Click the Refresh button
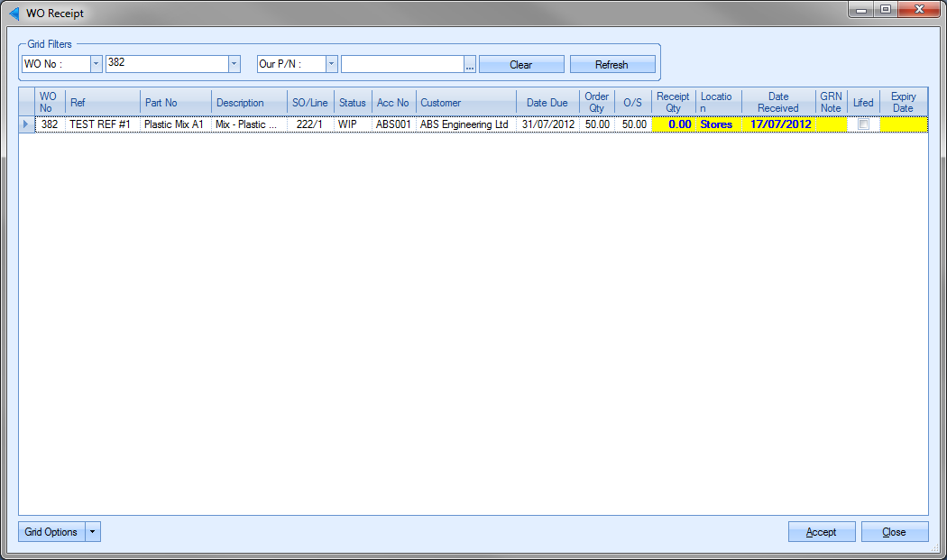 pos(611,65)
